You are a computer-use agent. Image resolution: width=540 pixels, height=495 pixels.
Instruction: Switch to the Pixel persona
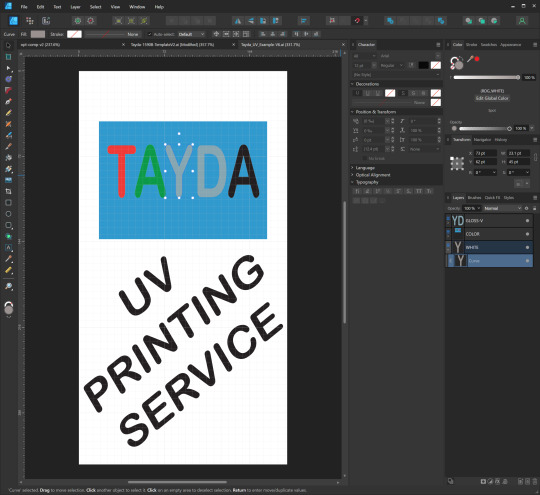[x=30, y=21]
